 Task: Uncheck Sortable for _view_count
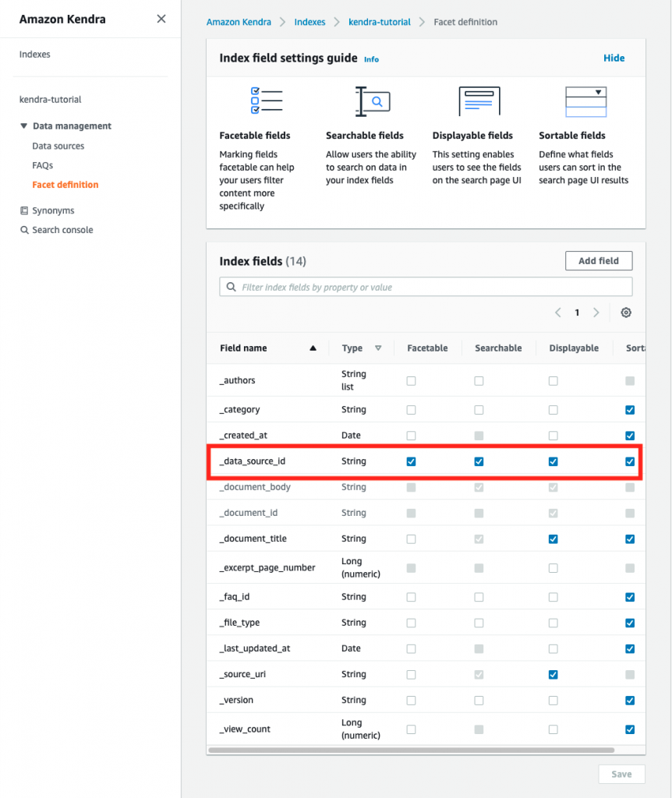[630, 729]
